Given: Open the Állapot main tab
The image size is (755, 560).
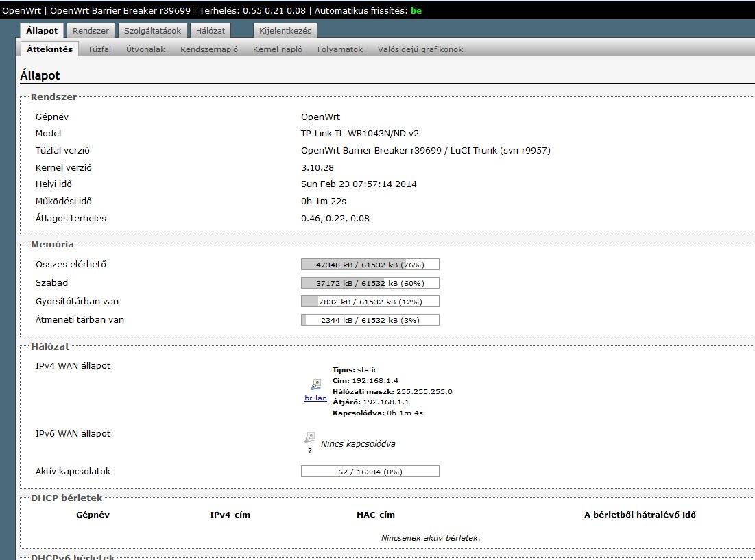Looking at the screenshot, I should [x=41, y=30].
